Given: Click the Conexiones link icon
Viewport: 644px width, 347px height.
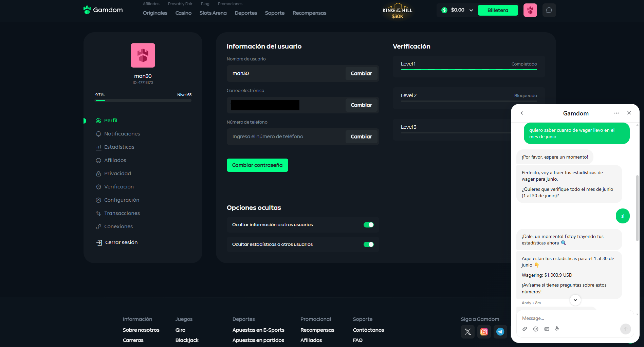Looking at the screenshot, I should [x=98, y=227].
